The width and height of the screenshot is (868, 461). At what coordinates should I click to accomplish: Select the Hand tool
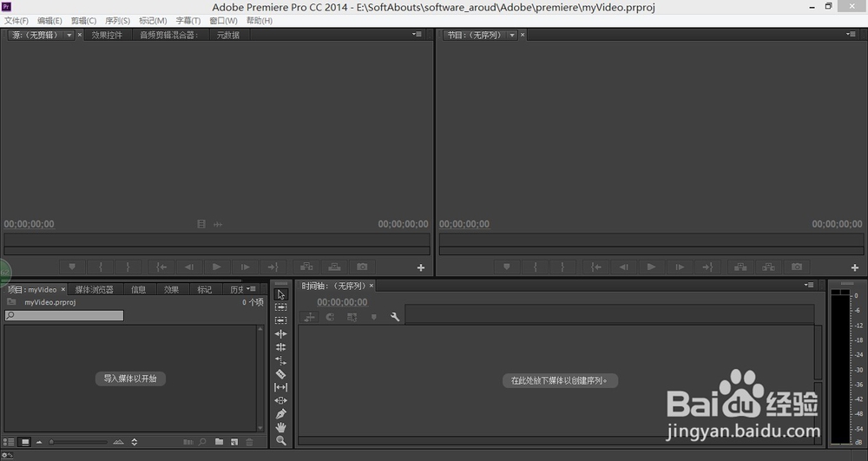click(280, 426)
